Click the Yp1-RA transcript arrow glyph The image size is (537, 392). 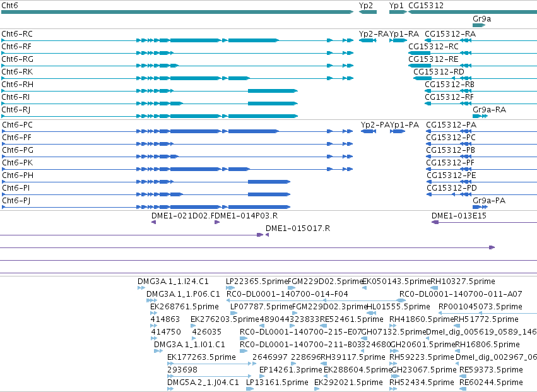pos(398,40)
